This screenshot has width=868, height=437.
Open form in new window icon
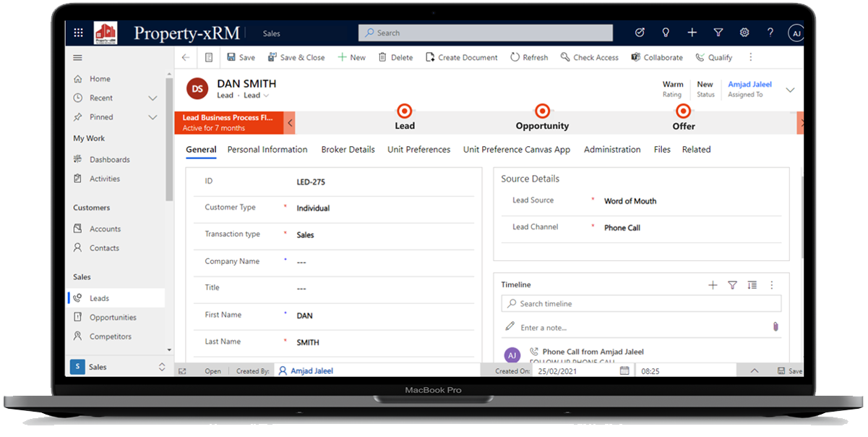click(x=182, y=371)
